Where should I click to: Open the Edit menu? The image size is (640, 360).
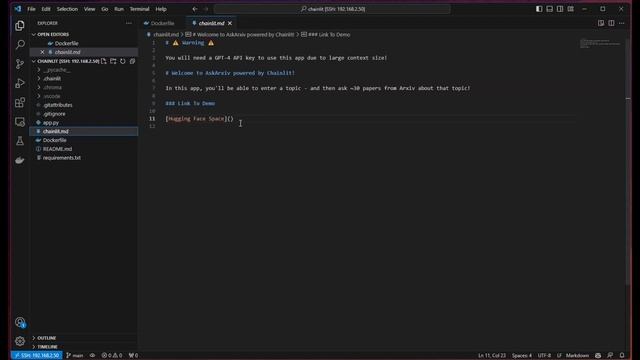[46, 9]
